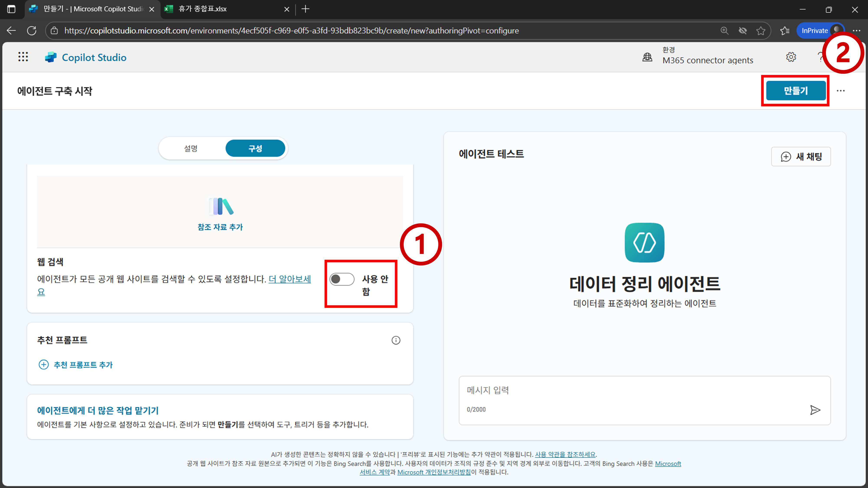
Task: Click the environment globe icon
Action: click(x=647, y=57)
